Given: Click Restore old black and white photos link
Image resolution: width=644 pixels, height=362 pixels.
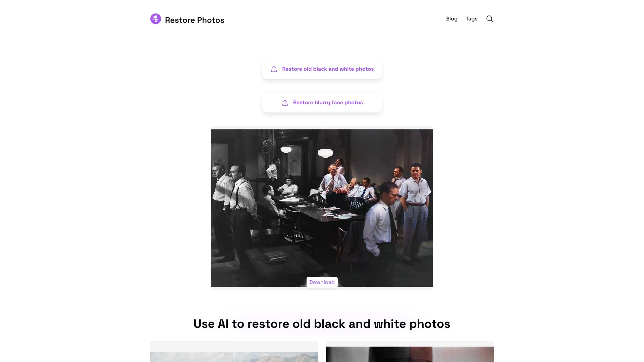Looking at the screenshot, I should (322, 69).
